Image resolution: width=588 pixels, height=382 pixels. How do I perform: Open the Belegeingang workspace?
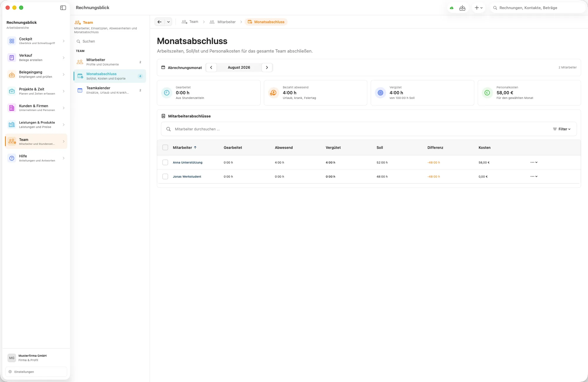coord(36,74)
